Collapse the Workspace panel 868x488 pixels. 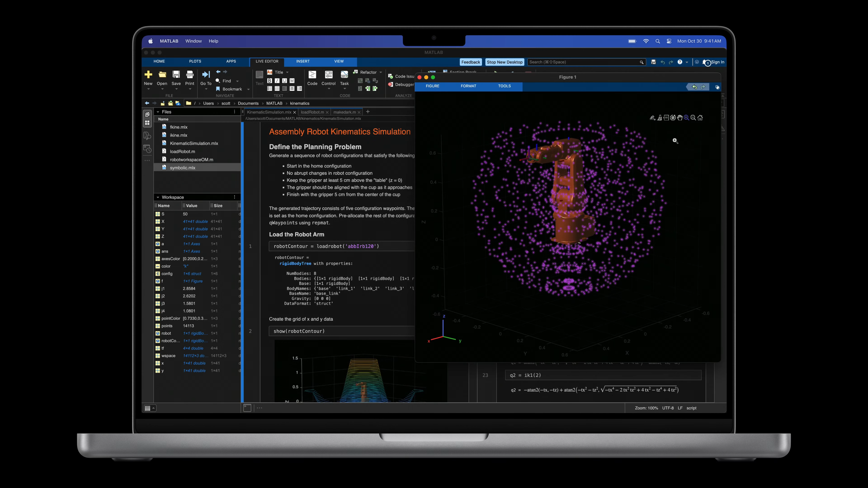coord(158,197)
